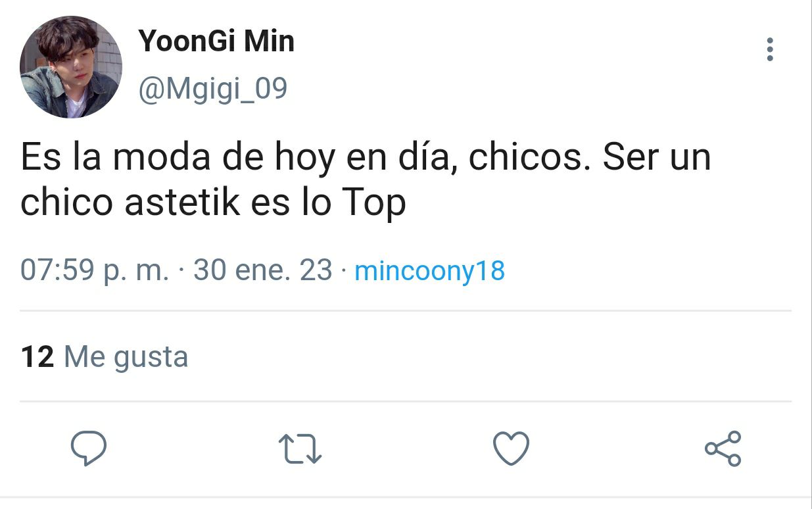Open the reply speech bubble icon
The image size is (812, 509).
(89, 449)
